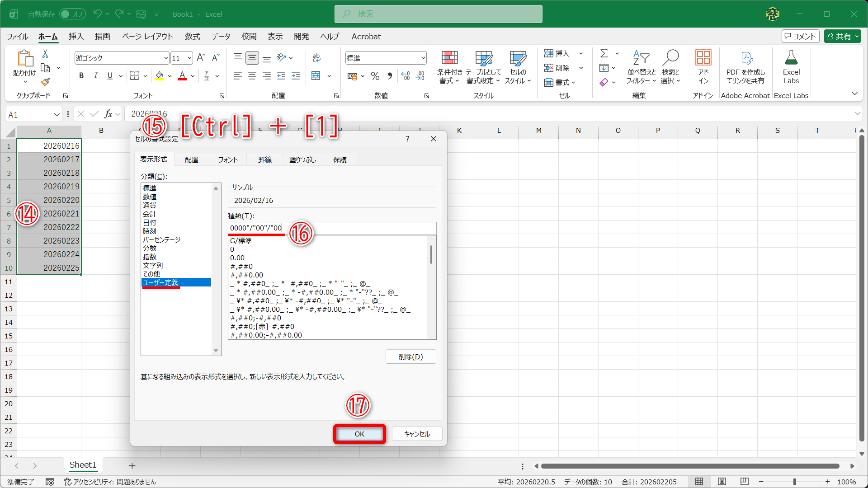The height and width of the screenshot is (488, 868).
Task: Open the fill color dropdown arrow
Action: 170,76
